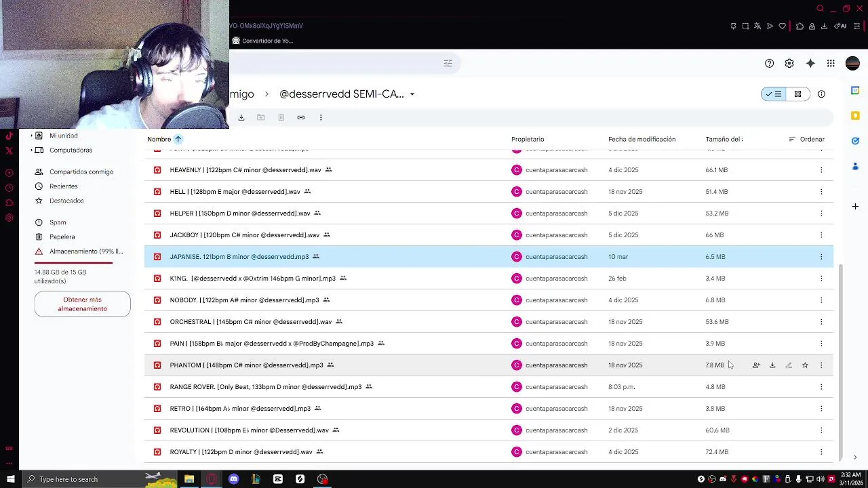This screenshot has height=488, width=868.
Task: Open Mi unidad in the sidebar
Action: pyautogui.click(x=64, y=136)
